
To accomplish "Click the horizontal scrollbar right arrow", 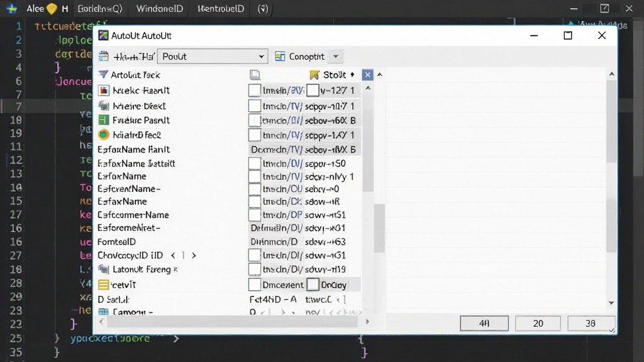I will 367,322.
